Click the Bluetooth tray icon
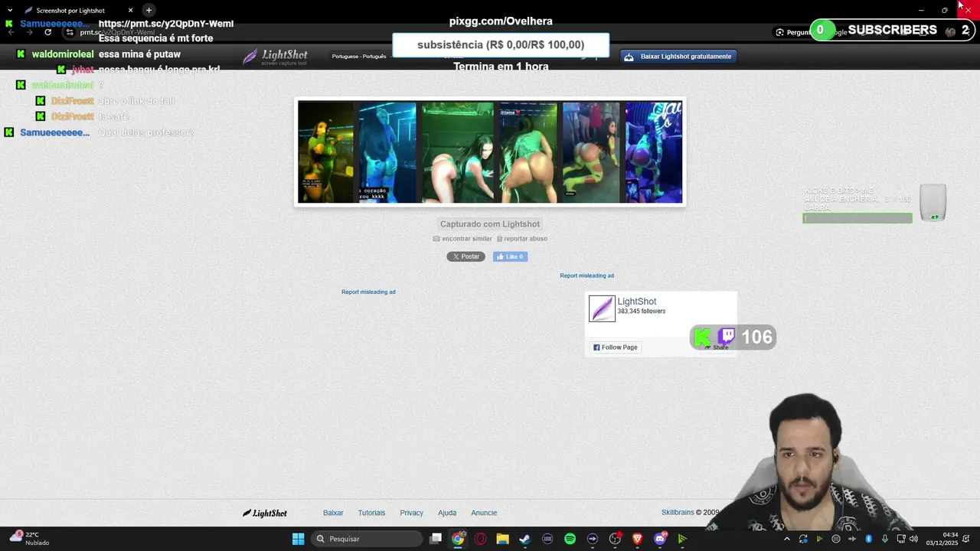The height and width of the screenshot is (551, 980). [x=869, y=539]
